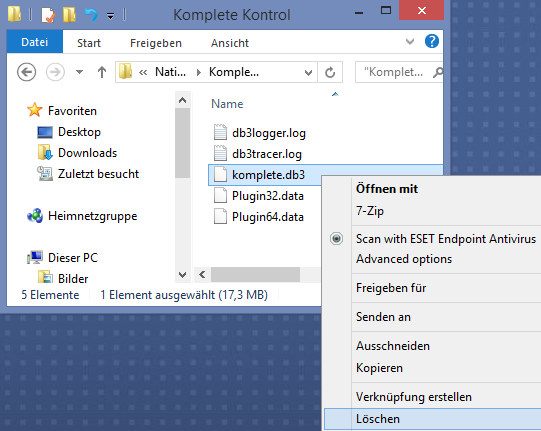
Task: Click the navigation pane scroll up arrow
Action: coord(183,100)
